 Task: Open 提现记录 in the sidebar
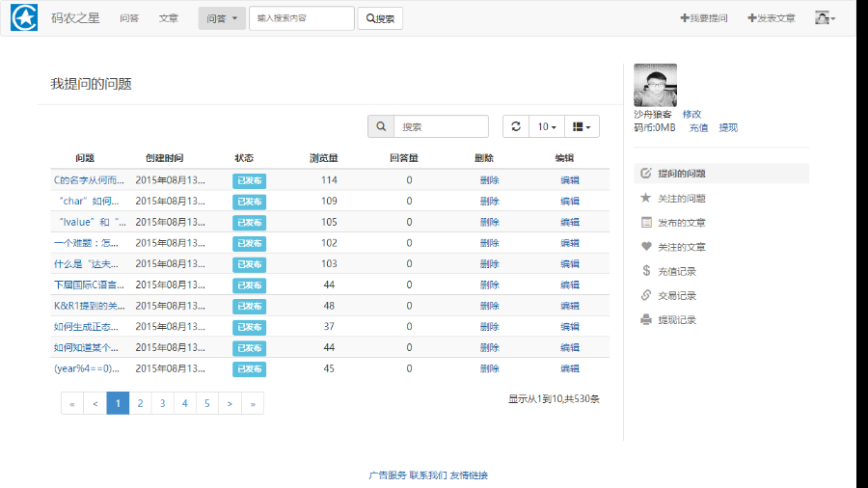pos(676,319)
